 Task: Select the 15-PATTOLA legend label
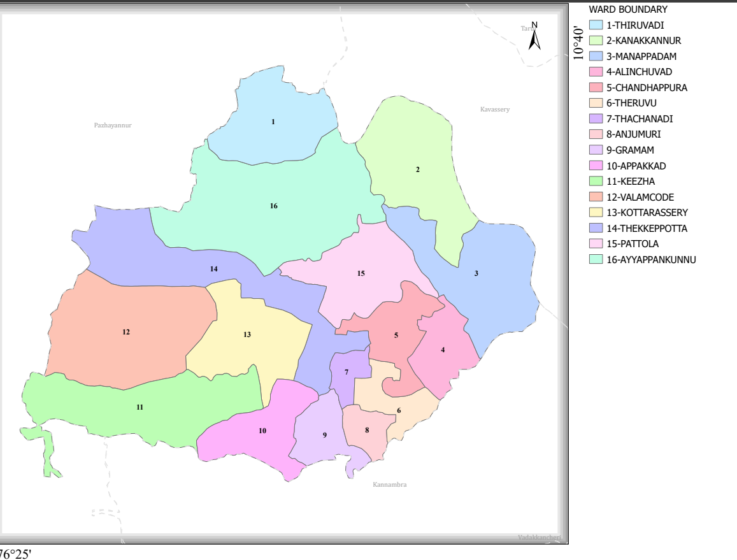point(632,244)
